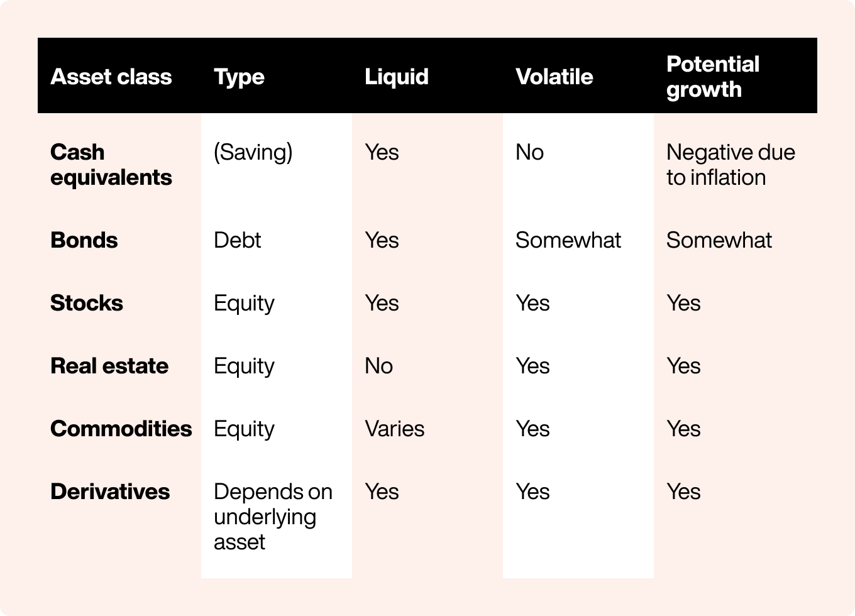Click the 'Bonds' row label
The width and height of the screenshot is (855, 616).
tap(84, 240)
